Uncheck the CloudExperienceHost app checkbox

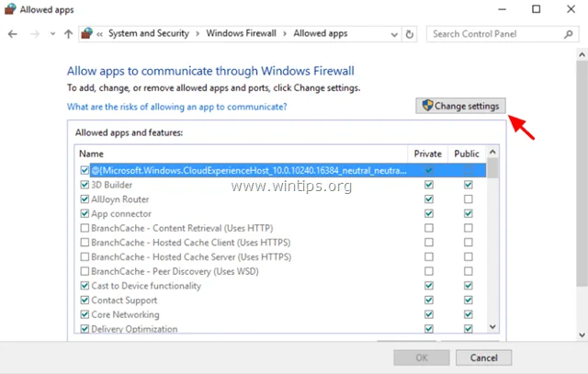click(85, 170)
